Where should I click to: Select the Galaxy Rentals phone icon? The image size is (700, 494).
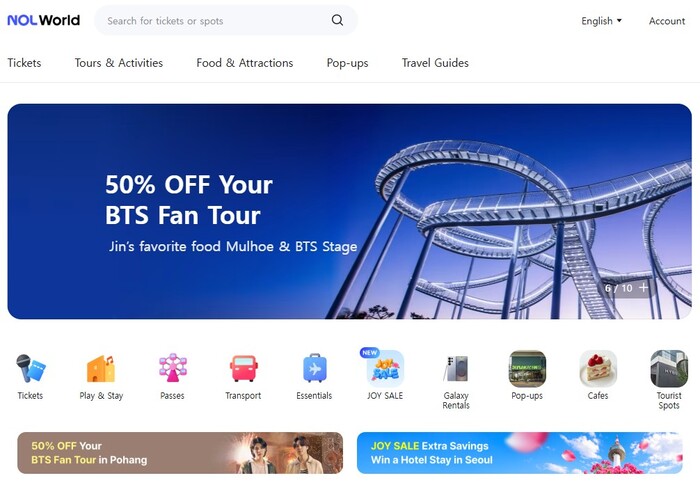tap(456, 369)
